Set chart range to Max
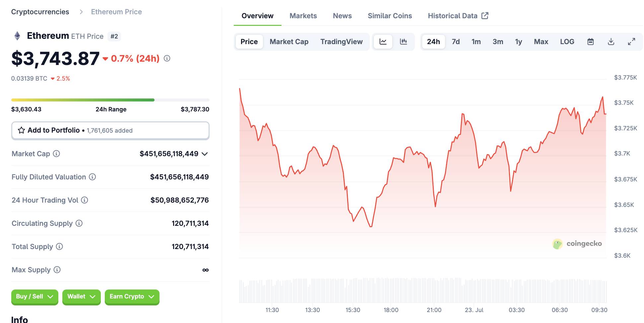The height and width of the screenshot is (323, 644). click(541, 42)
